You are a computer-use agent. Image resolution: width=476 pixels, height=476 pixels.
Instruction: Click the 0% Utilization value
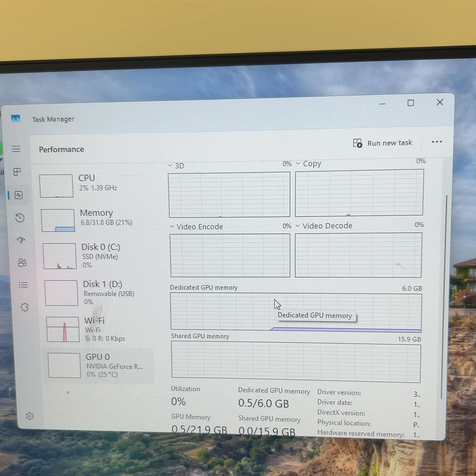click(178, 401)
